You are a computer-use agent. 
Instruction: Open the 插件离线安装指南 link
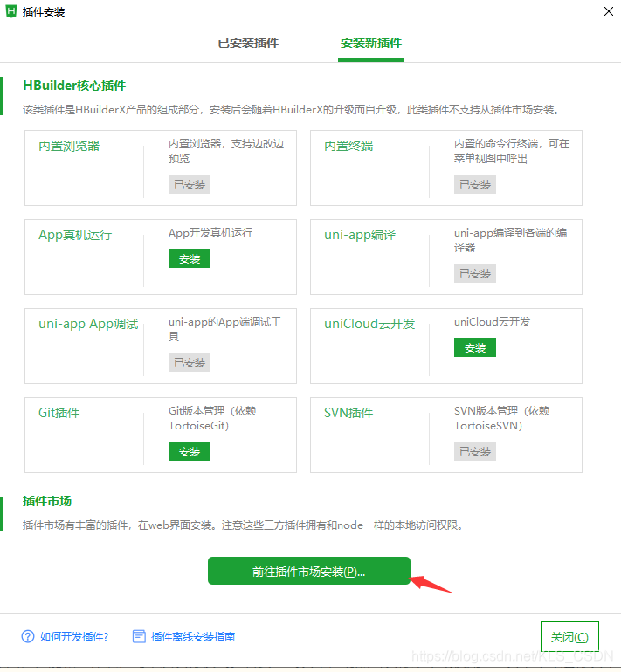point(193,637)
